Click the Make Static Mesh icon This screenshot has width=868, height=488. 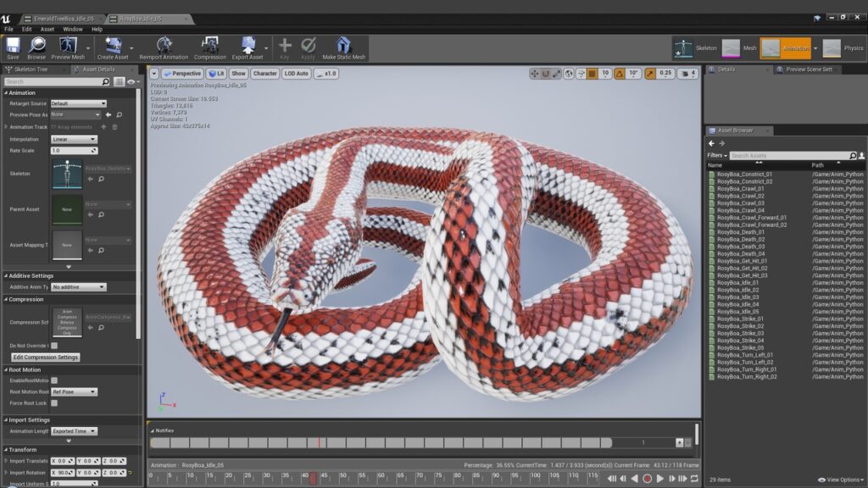[342, 47]
